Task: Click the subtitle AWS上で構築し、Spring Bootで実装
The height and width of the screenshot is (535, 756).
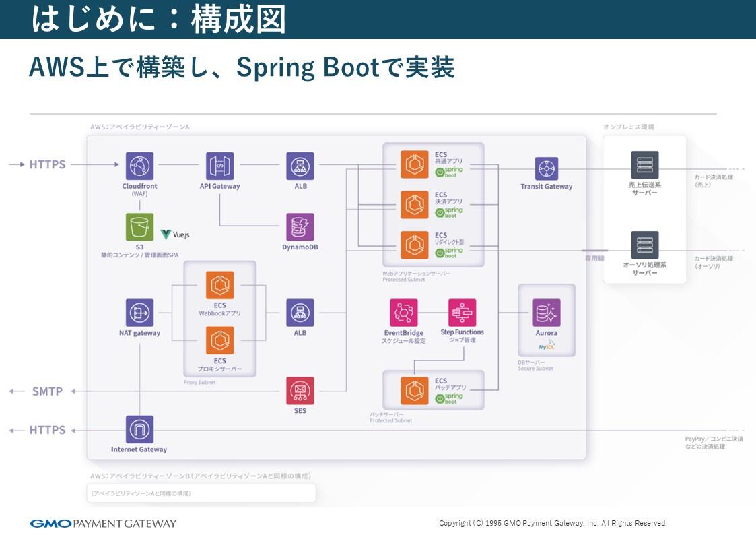Action: [x=242, y=67]
